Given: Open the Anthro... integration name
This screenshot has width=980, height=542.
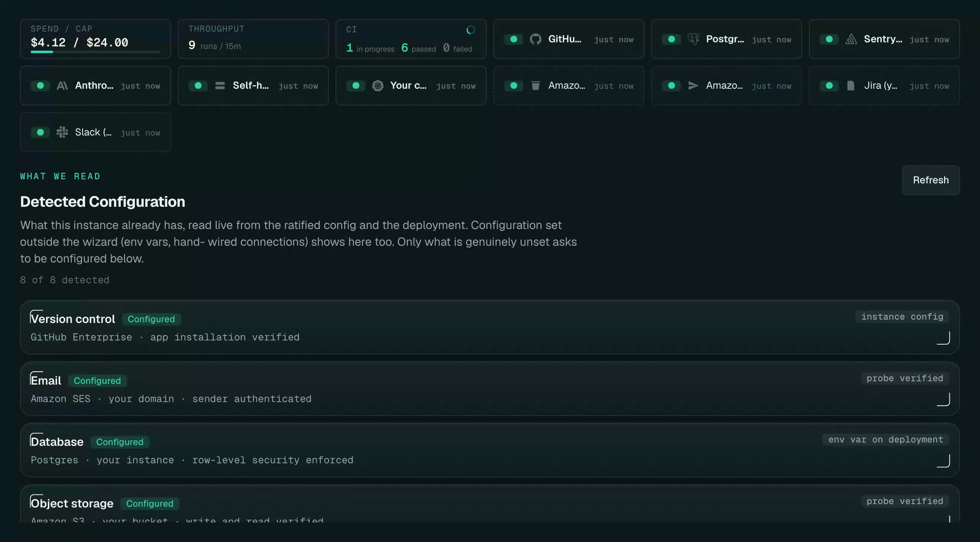Looking at the screenshot, I should [94, 85].
